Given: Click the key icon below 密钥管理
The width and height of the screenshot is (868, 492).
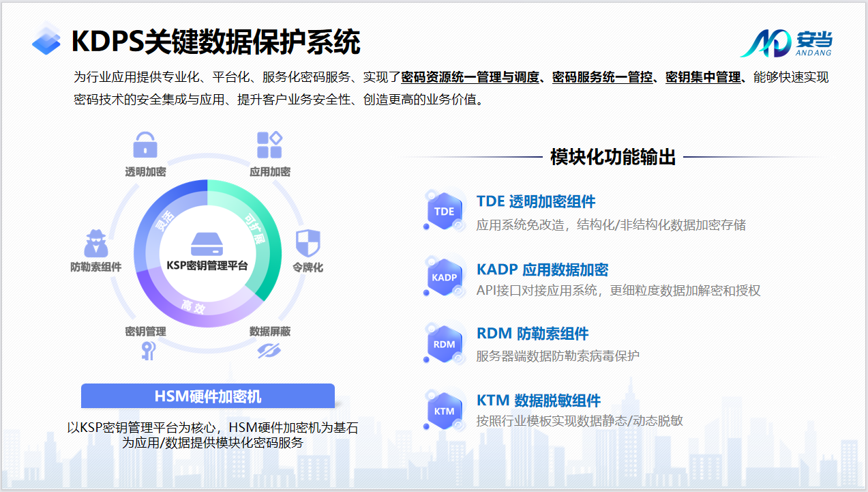Looking at the screenshot, I should click(148, 351).
